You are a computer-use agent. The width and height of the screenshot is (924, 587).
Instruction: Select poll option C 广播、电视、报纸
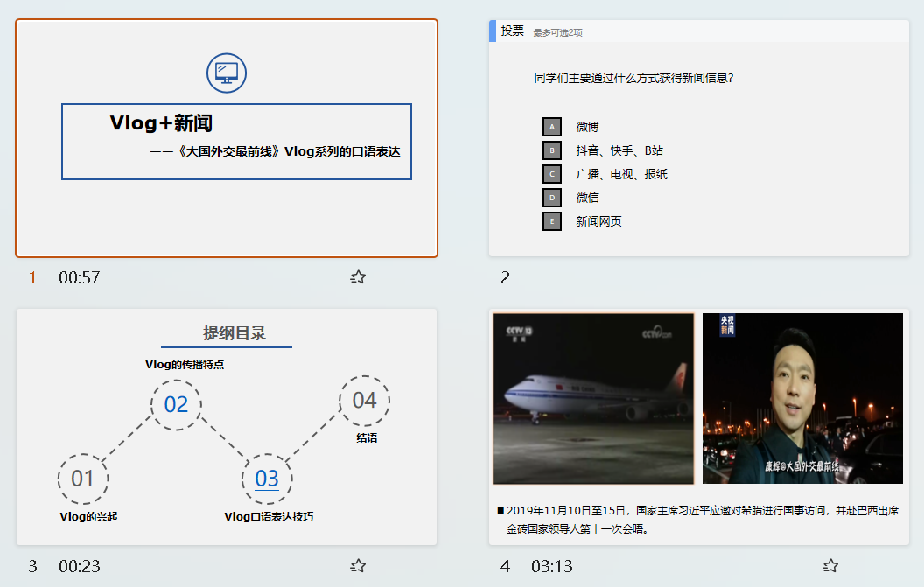(x=551, y=174)
